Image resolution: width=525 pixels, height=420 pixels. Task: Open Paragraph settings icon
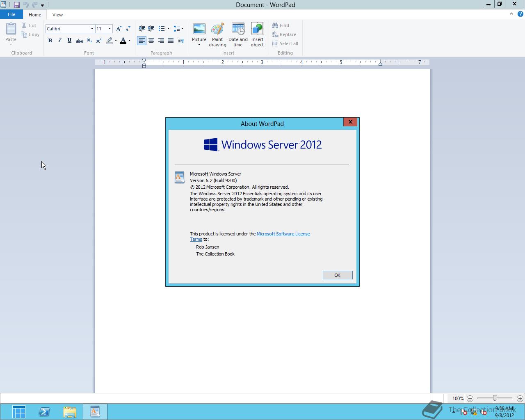181,41
